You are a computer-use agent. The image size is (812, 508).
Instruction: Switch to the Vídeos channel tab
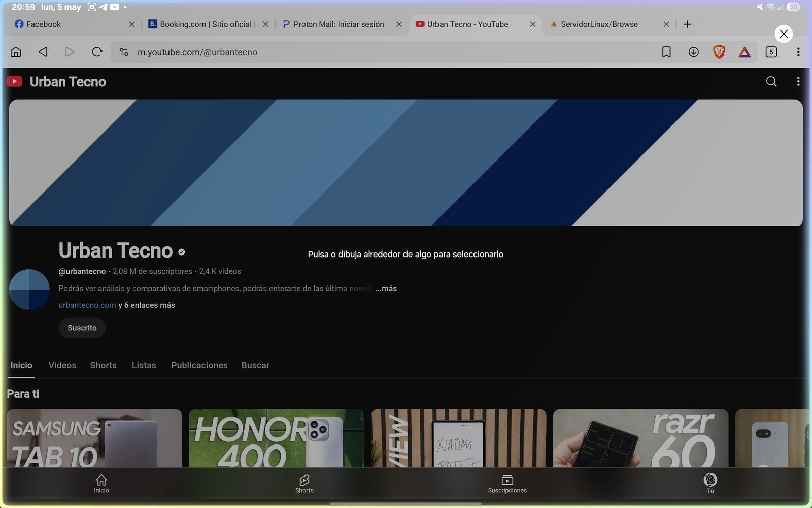tap(62, 365)
